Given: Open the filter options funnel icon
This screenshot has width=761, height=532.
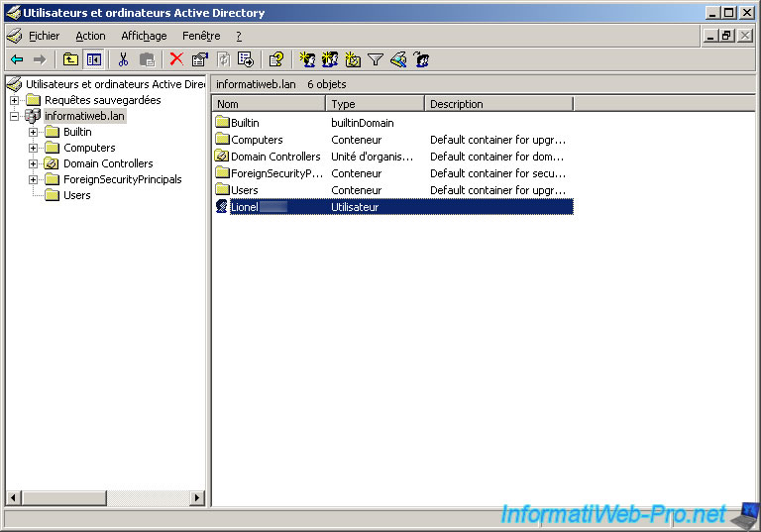Looking at the screenshot, I should coord(376,59).
